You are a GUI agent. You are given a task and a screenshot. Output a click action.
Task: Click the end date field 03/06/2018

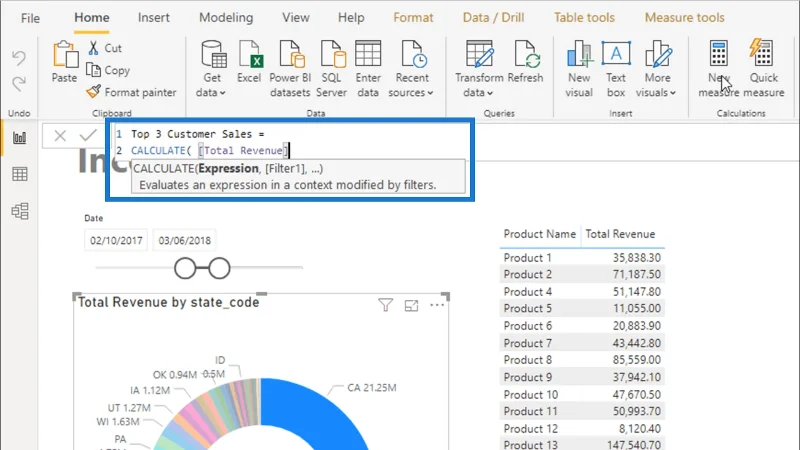[x=184, y=240]
